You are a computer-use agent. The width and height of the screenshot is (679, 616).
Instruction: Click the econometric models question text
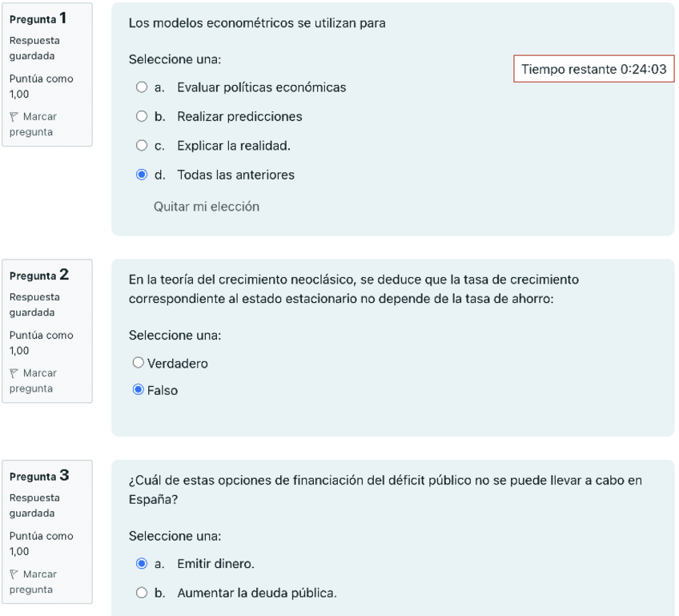pos(257,23)
